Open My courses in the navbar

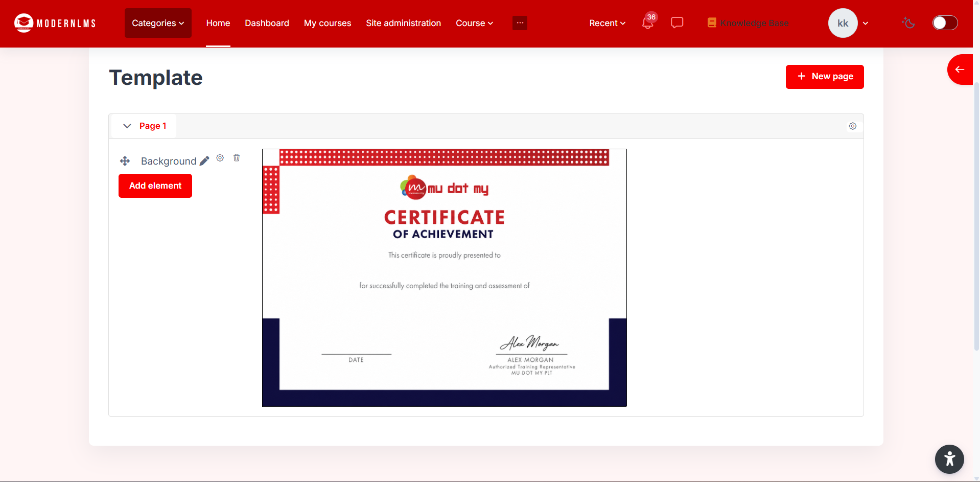(328, 23)
